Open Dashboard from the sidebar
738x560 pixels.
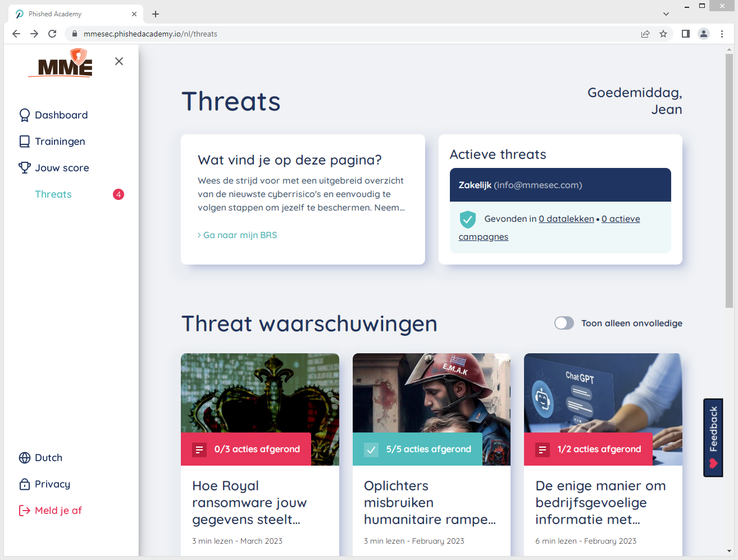tap(61, 115)
